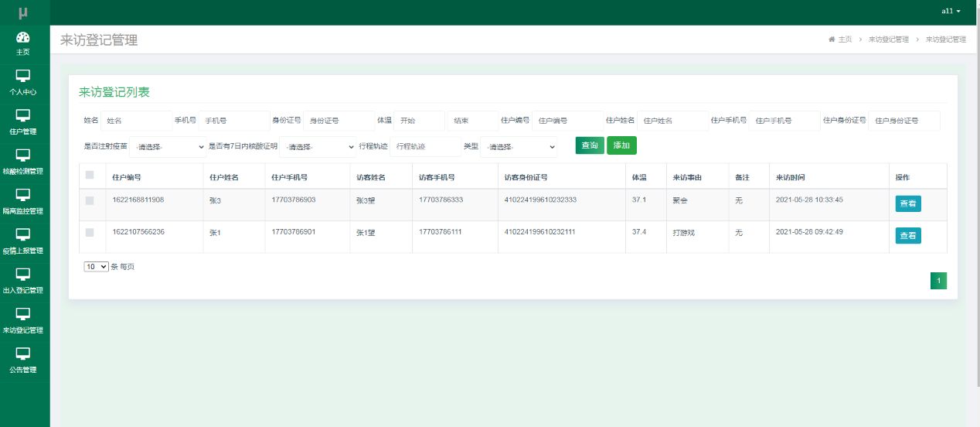
Task: Open 出入登记管理 in the sidebar
Action: [x=23, y=281]
